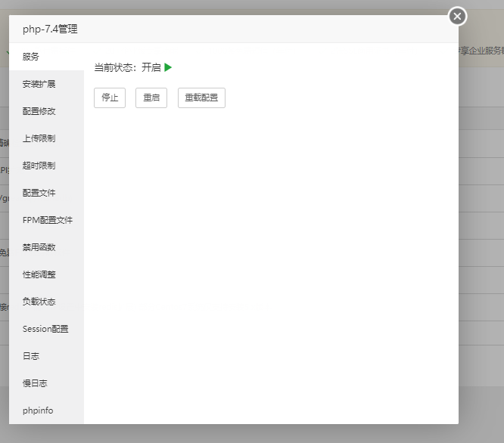
Task: Open the 禁用函数 tab
Action: [39, 247]
